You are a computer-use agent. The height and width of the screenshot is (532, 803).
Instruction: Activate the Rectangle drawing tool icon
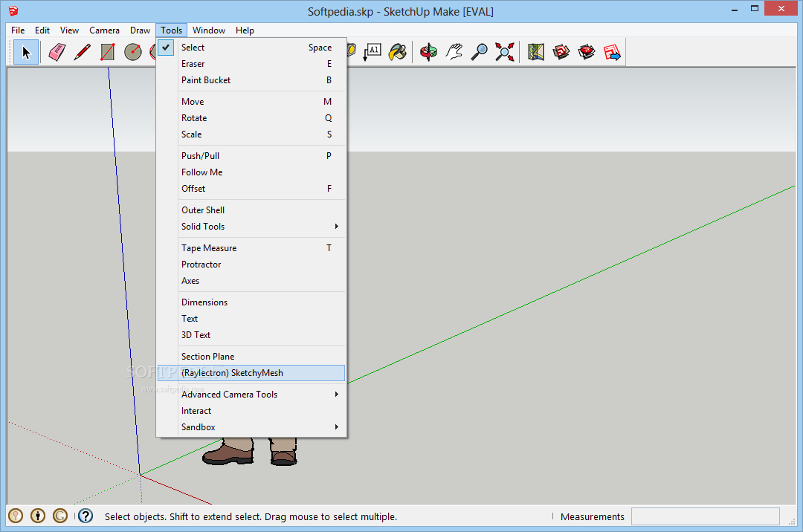108,52
